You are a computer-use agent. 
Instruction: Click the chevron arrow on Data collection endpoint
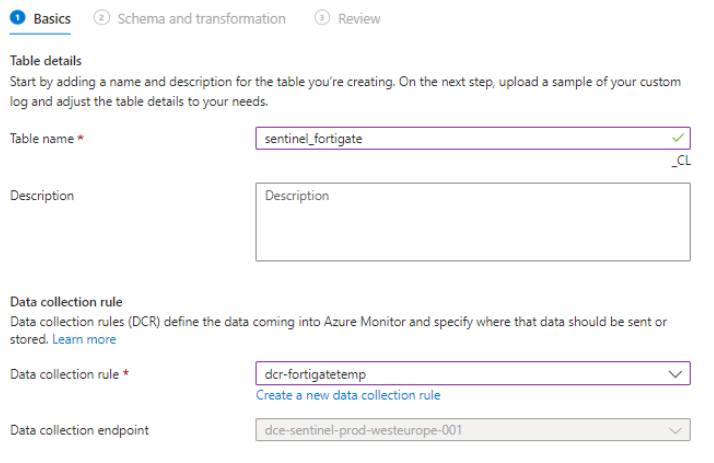(676, 431)
